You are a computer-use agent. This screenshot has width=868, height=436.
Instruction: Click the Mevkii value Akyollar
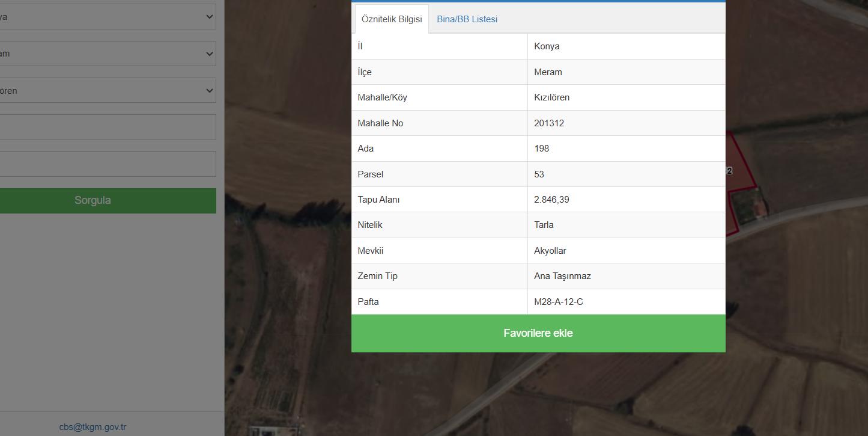550,251
